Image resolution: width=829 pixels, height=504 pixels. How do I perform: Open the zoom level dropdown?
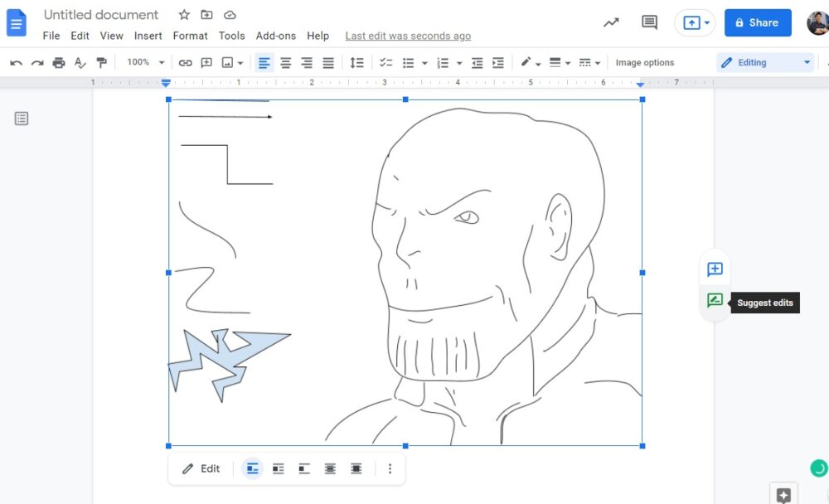(x=144, y=62)
